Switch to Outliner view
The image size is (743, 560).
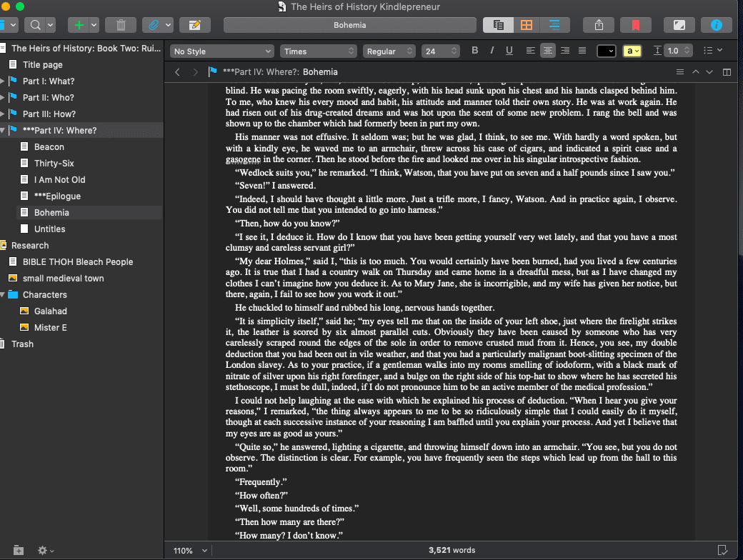tap(555, 24)
